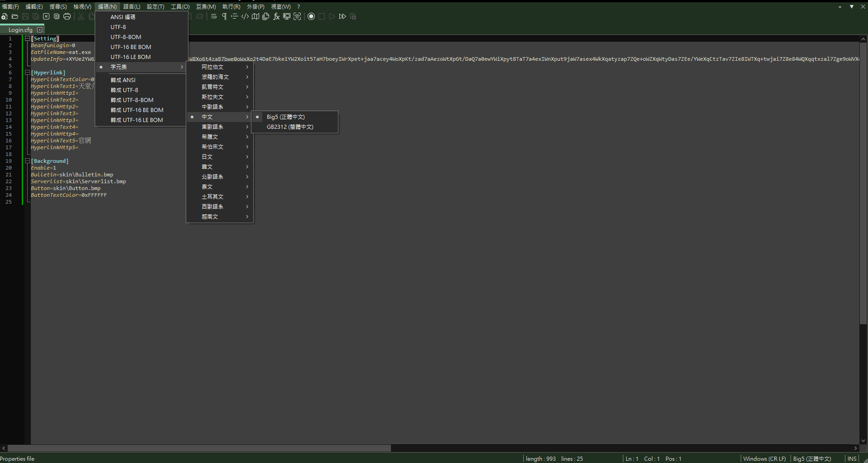The width and height of the screenshot is (868, 463).
Task: Expand the 土耳其文 submenu
Action: point(220,197)
